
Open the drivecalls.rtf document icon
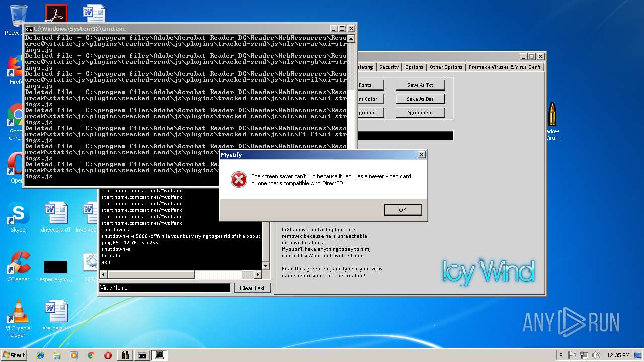(x=56, y=217)
